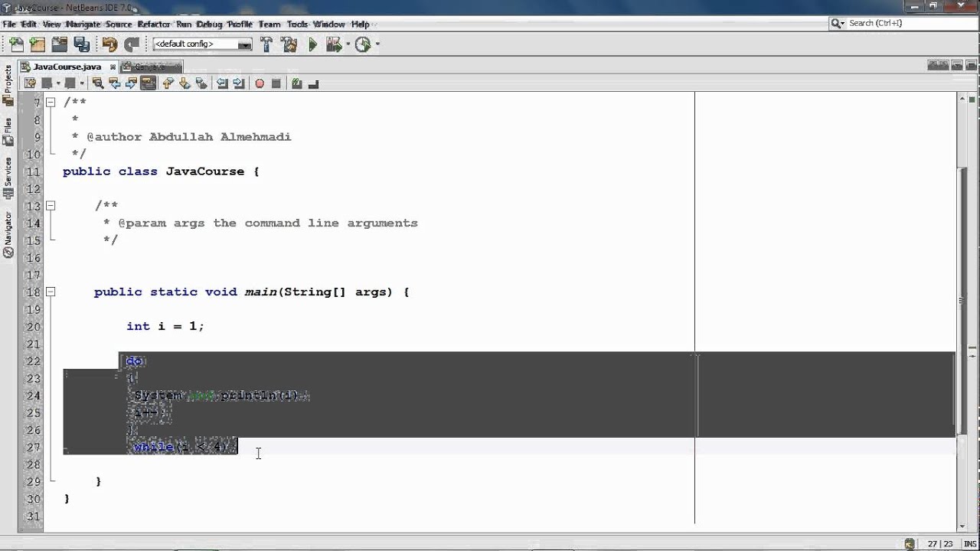
Task: Collapse the line 7 Javadoc fold
Action: click(51, 102)
